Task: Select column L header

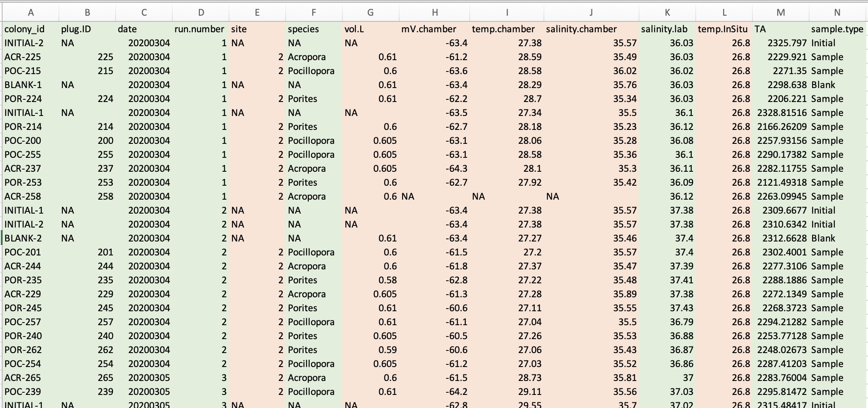Action: pyautogui.click(x=724, y=13)
